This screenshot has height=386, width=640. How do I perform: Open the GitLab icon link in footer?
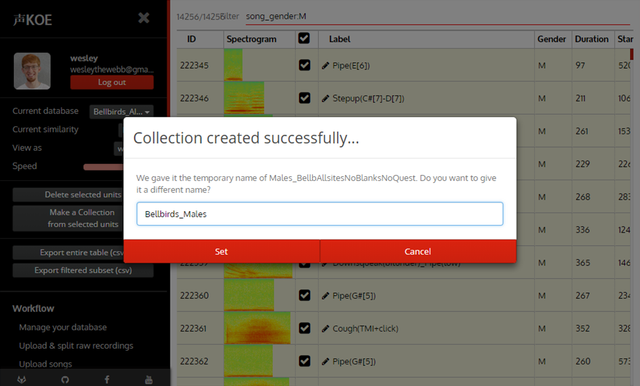(22, 379)
